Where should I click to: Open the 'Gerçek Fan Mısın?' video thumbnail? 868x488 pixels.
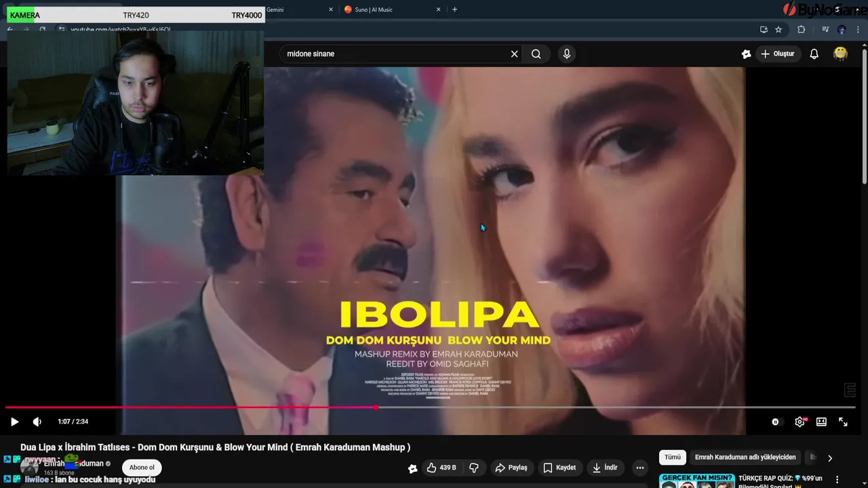[696, 481]
